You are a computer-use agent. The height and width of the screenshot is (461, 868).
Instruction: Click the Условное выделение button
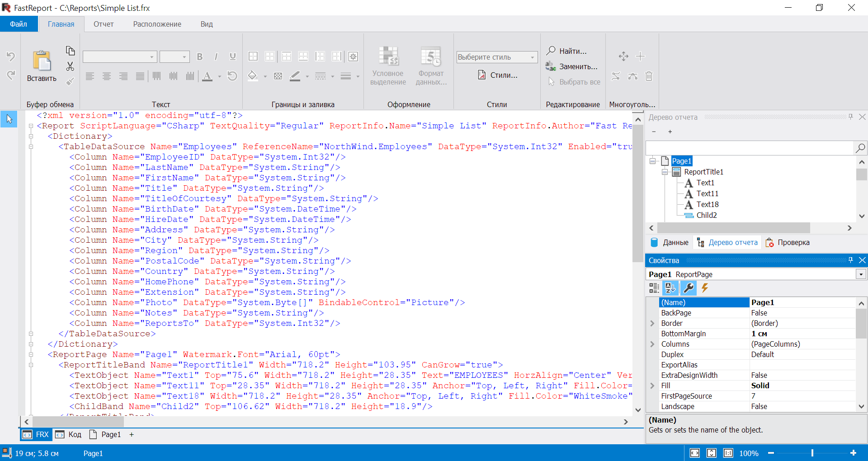click(388, 66)
